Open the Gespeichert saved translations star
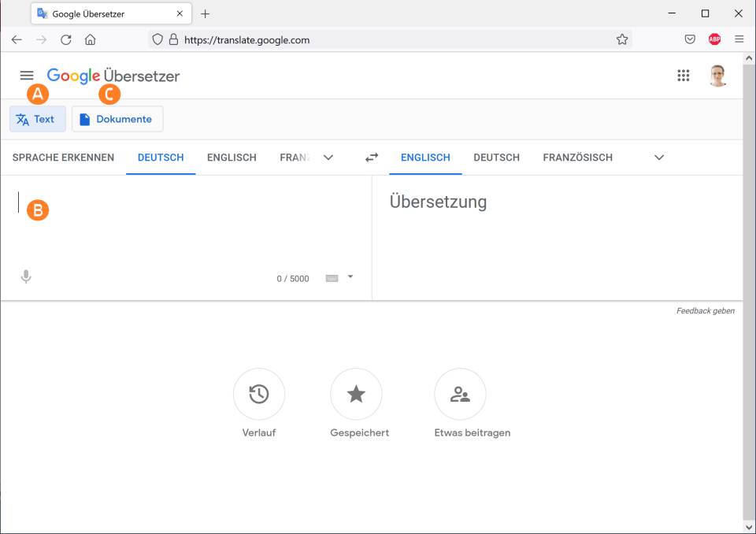This screenshot has width=756, height=534. 356,394
